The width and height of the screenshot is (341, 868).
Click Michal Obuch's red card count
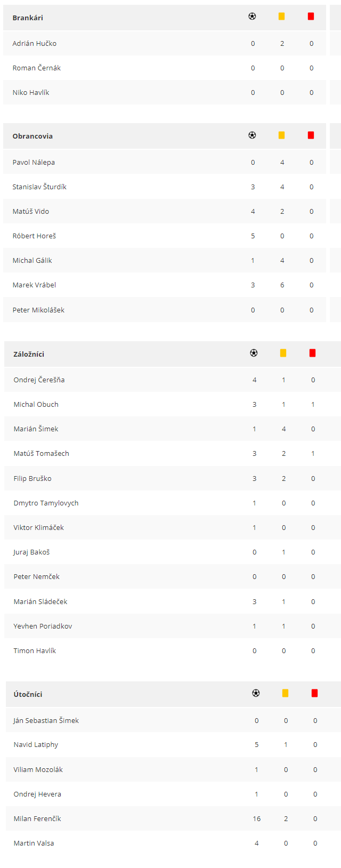313,405
